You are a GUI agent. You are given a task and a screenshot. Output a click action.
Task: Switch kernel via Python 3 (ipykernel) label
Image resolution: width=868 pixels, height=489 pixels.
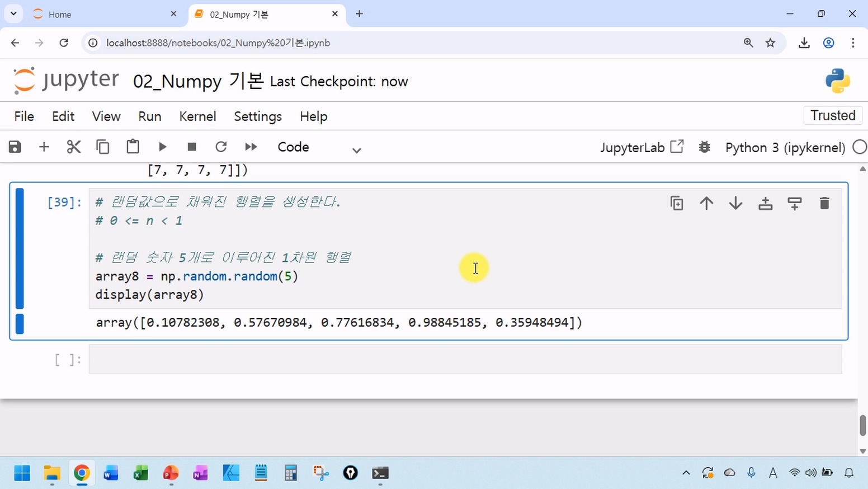785,148
